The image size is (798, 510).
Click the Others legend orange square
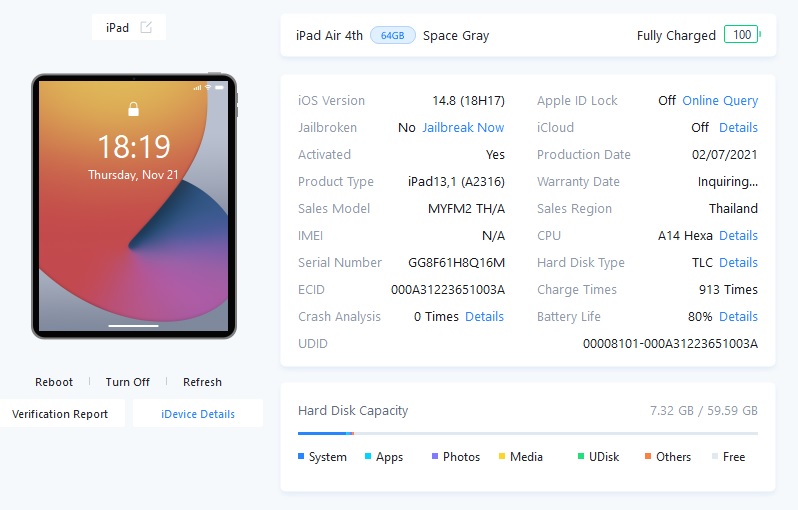[x=648, y=456]
